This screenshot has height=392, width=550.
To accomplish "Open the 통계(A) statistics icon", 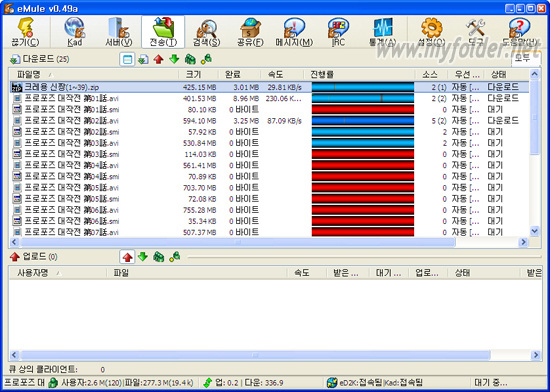I will coord(382,32).
